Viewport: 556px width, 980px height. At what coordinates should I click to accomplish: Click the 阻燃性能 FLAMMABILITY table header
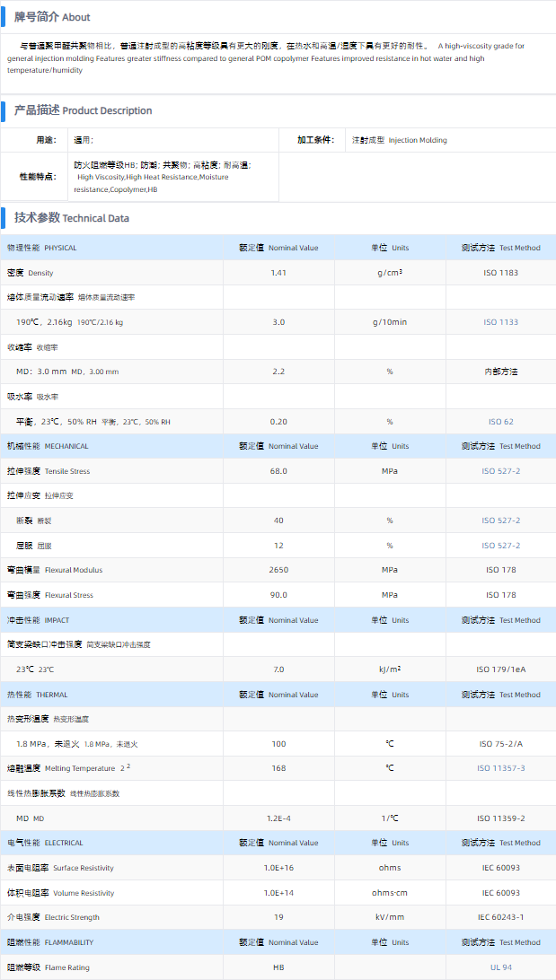click(x=50, y=942)
